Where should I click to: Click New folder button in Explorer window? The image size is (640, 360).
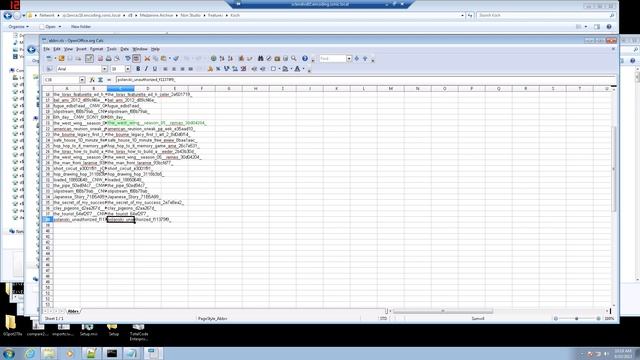point(81,27)
